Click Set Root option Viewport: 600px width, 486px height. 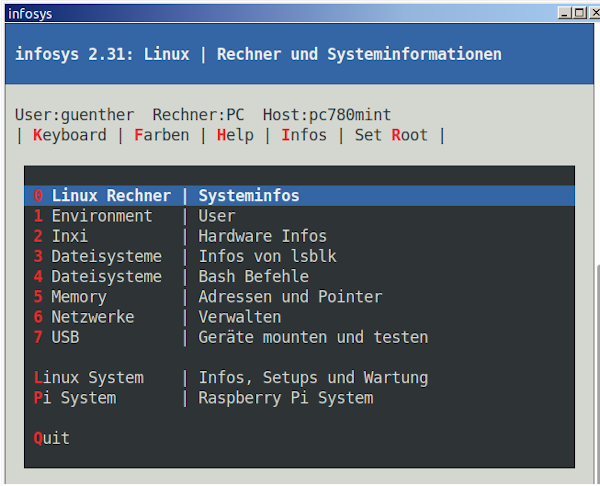[x=391, y=135]
